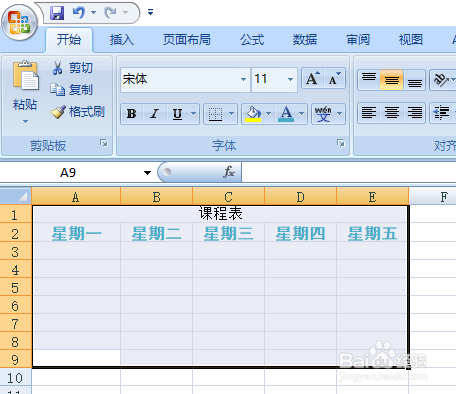Click the 课程表 title cell
Screen dimensions: 456x394
pos(220,214)
